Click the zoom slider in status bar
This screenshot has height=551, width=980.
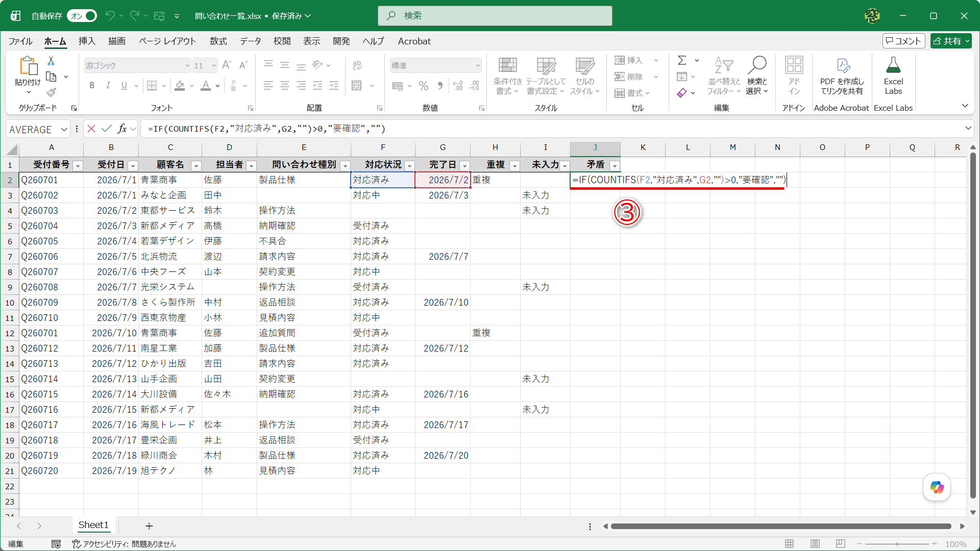click(897, 544)
